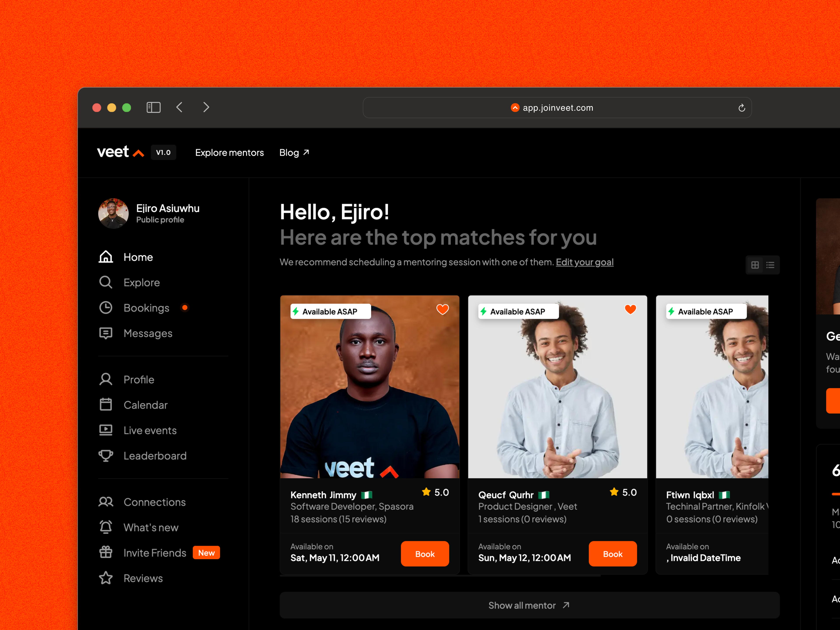Click the Live events screen icon
Viewport: 840px width, 630px height.
tap(106, 430)
